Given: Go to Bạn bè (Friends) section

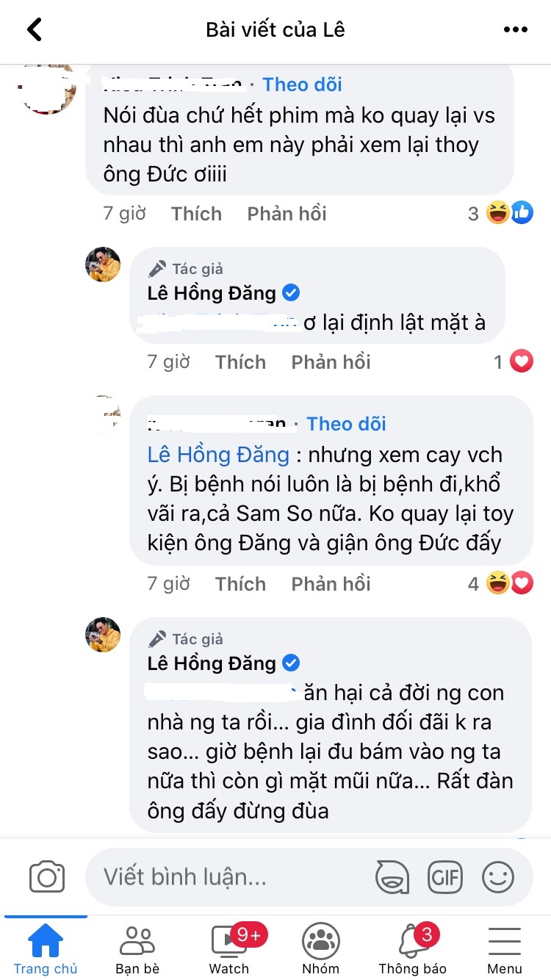Looking at the screenshot, I should (137, 948).
